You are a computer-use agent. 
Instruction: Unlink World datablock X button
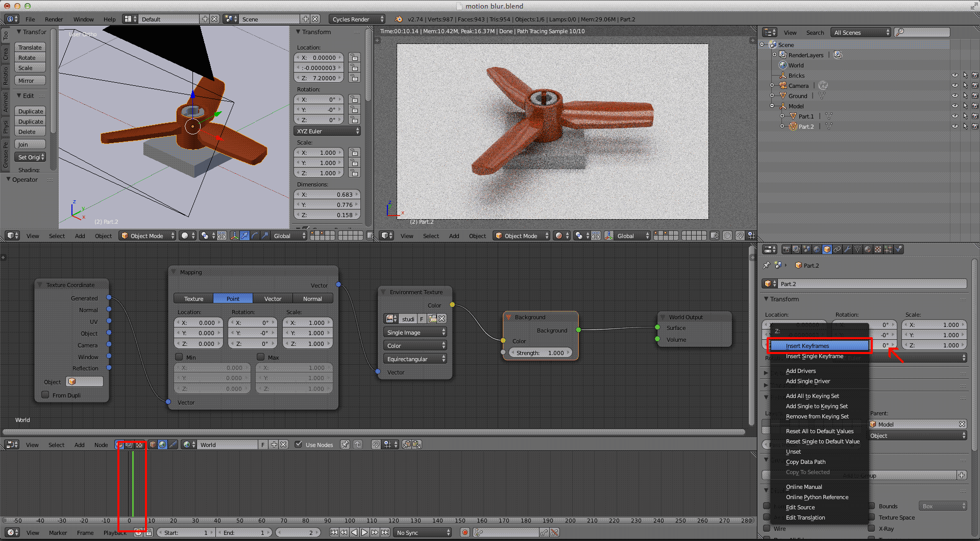point(284,444)
